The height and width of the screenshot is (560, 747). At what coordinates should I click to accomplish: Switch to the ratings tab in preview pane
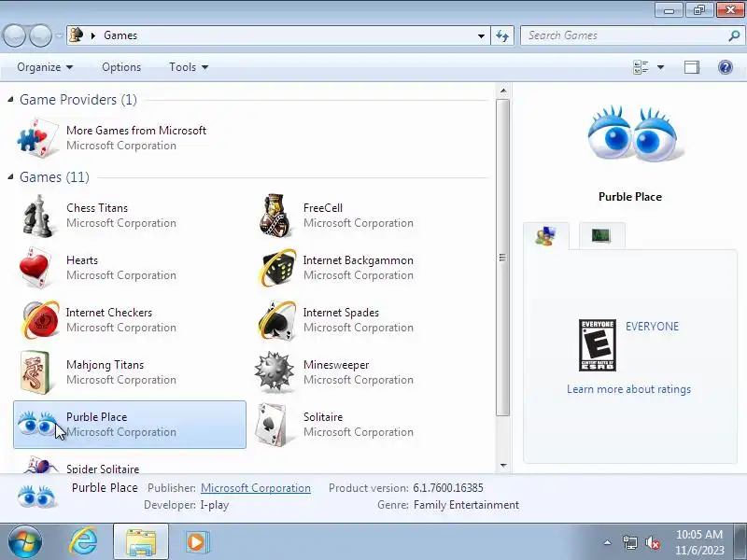[x=545, y=236]
